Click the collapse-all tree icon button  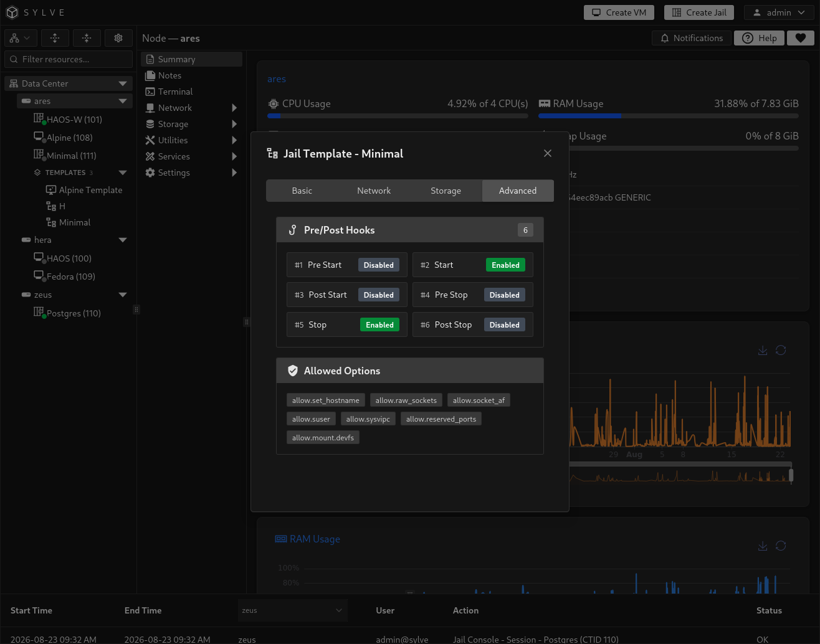tap(87, 38)
